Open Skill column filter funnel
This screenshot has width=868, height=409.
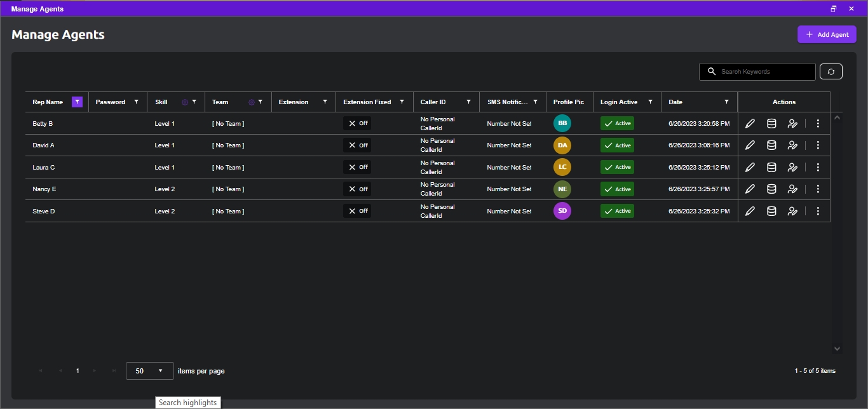[194, 102]
